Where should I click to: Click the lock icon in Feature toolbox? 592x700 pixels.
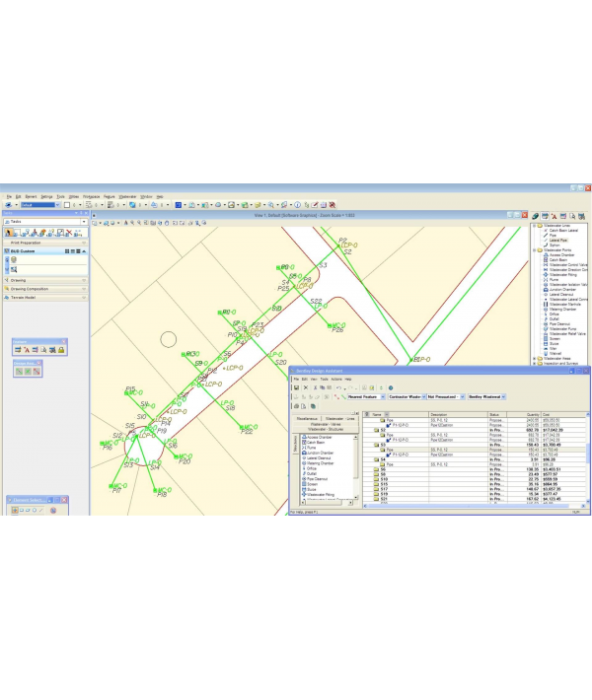click(x=61, y=350)
